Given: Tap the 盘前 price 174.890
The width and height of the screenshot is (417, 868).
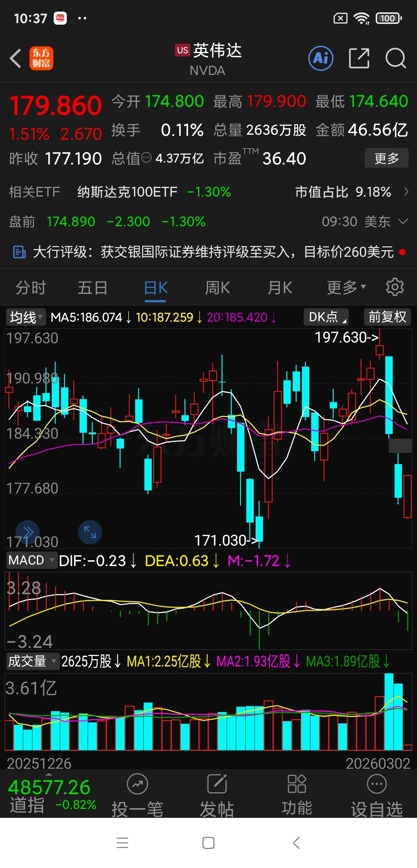Looking at the screenshot, I should (71, 222).
